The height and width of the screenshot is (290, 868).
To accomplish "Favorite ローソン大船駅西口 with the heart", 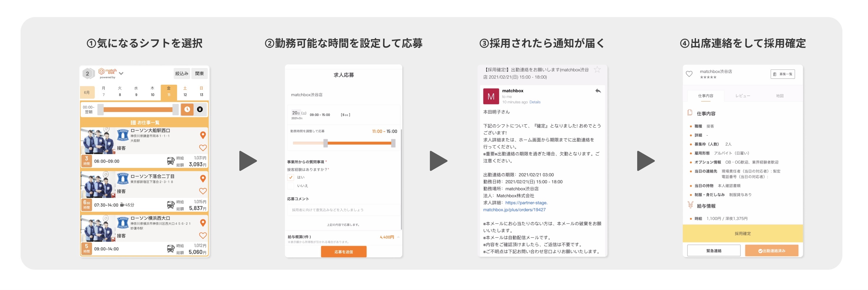I will tap(203, 148).
